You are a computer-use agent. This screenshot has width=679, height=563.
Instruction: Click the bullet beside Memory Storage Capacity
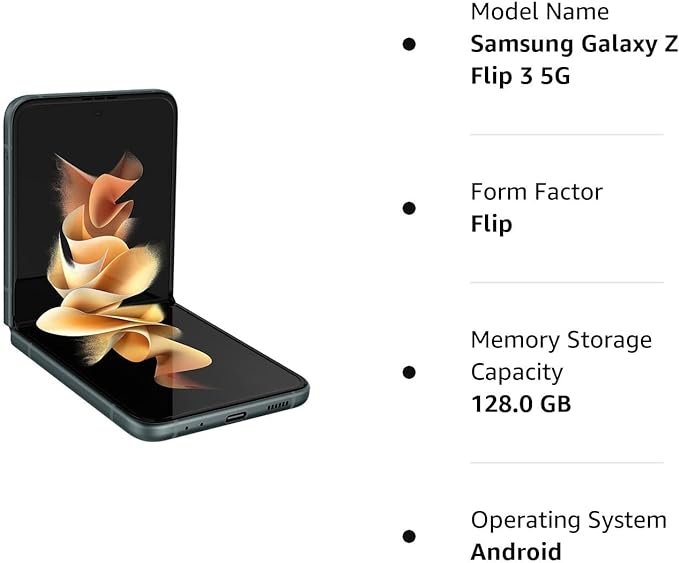pyautogui.click(x=409, y=372)
